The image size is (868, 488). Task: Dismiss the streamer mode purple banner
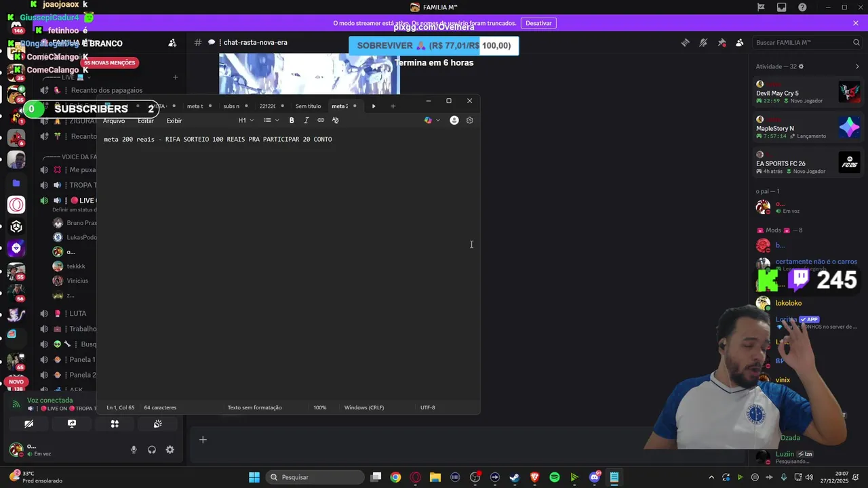856,23
